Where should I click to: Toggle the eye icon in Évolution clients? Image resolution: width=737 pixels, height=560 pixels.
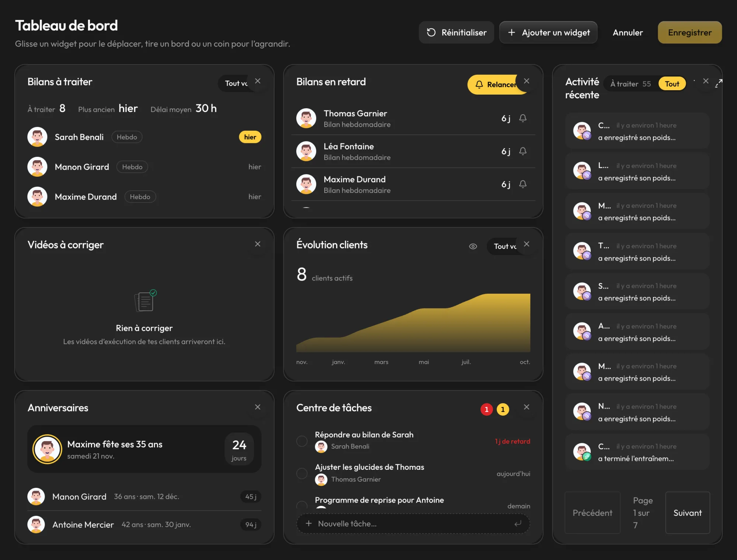pyautogui.click(x=473, y=246)
